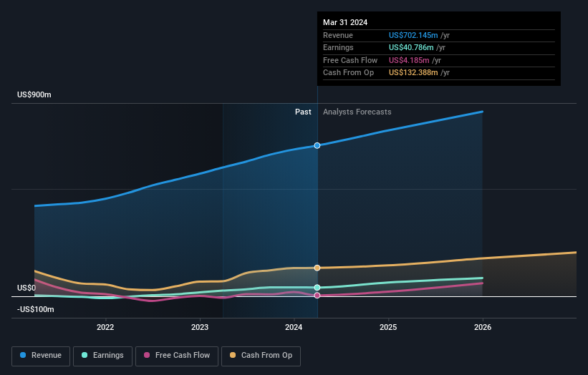This screenshot has height=375, width=588.
Task: Toggle the Free Cash Flow legend button
Action: tap(177, 356)
